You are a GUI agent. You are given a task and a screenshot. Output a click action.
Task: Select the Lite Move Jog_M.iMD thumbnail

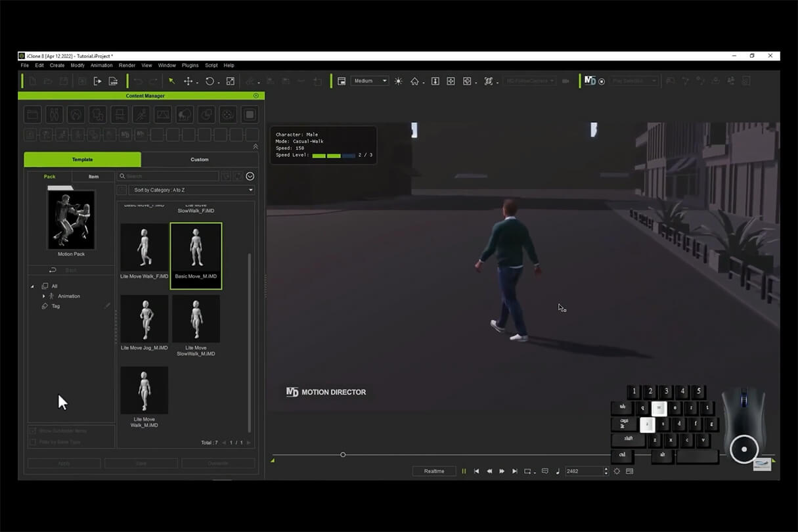click(x=144, y=319)
